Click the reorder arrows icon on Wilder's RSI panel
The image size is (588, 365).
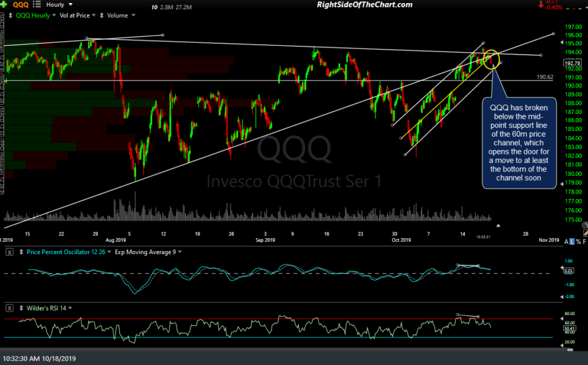coord(22,308)
